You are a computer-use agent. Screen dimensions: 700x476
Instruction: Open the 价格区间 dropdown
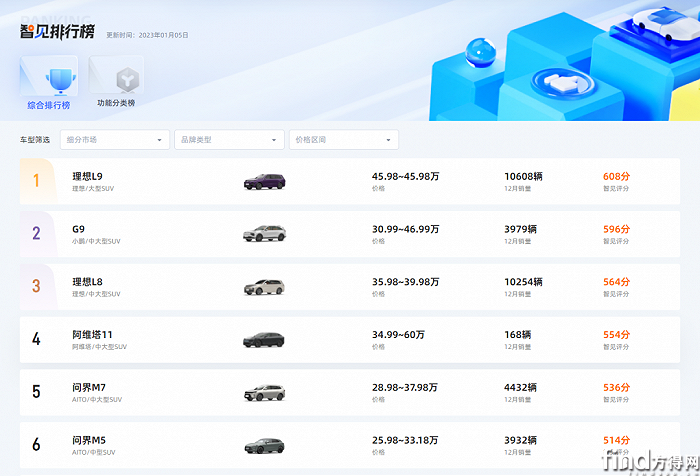click(344, 140)
